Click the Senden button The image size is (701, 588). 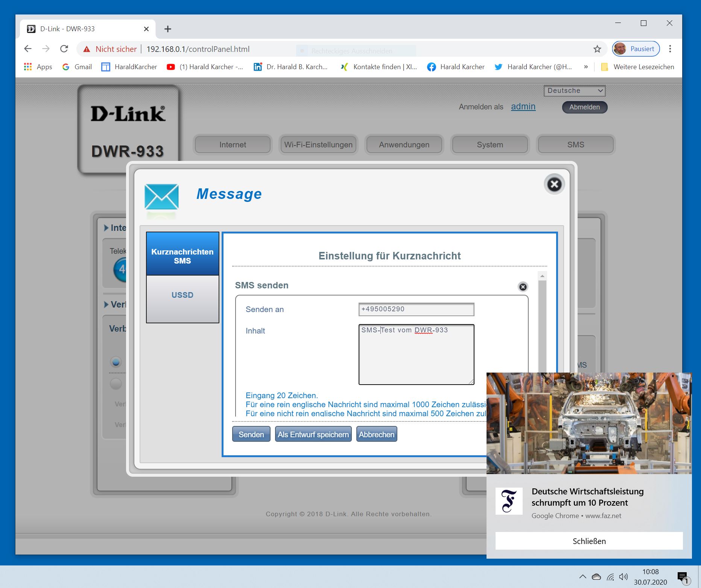(x=251, y=434)
